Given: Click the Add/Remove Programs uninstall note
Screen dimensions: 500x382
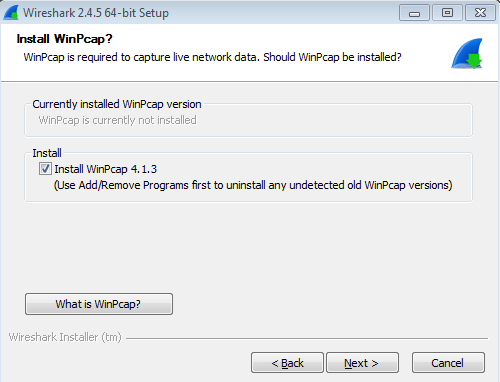Looking at the screenshot, I should 253,185.
